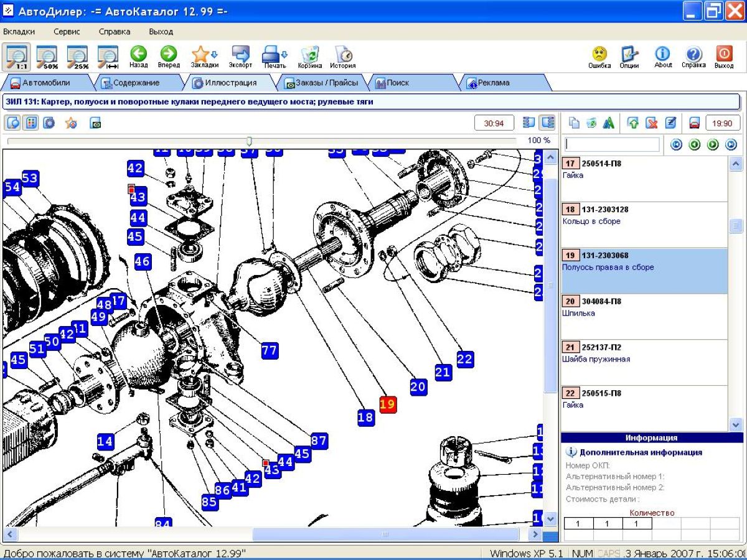Click the copy pages icon above the parts list
747x560 pixels.
pos(574,123)
